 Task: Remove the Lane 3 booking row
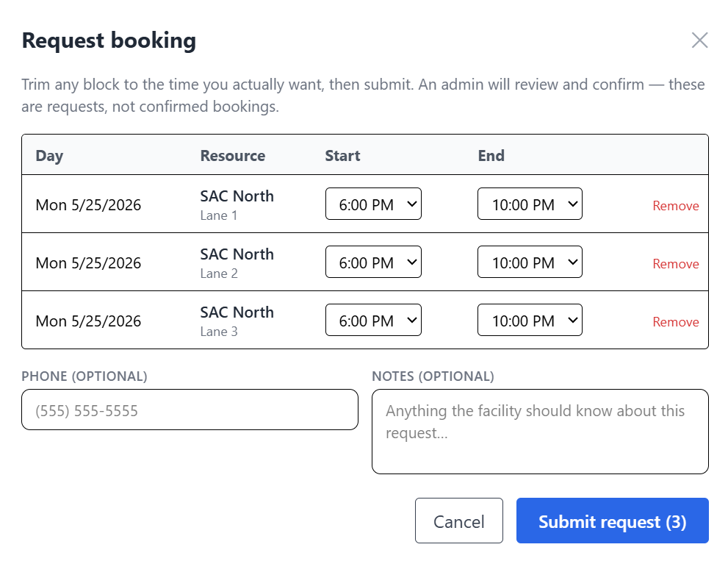(676, 322)
